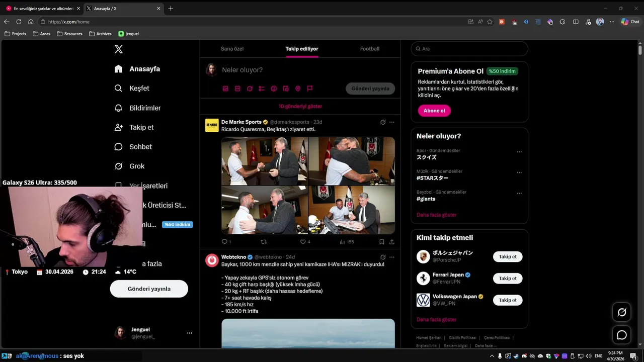This screenshot has height=362, width=644.
Task: Follow Volkswagen Japan with Takip et
Action: (x=508, y=300)
